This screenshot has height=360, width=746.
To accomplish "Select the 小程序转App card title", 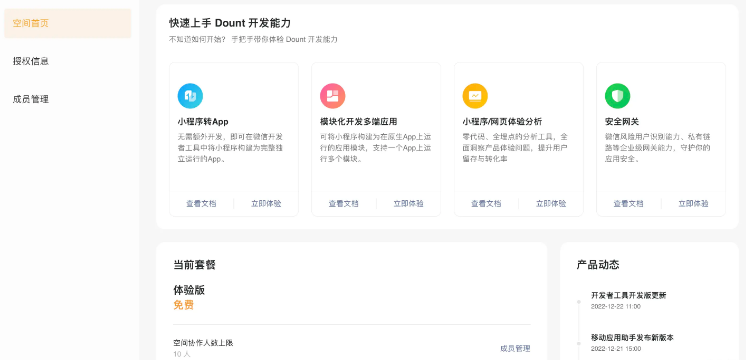I will 203,122.
